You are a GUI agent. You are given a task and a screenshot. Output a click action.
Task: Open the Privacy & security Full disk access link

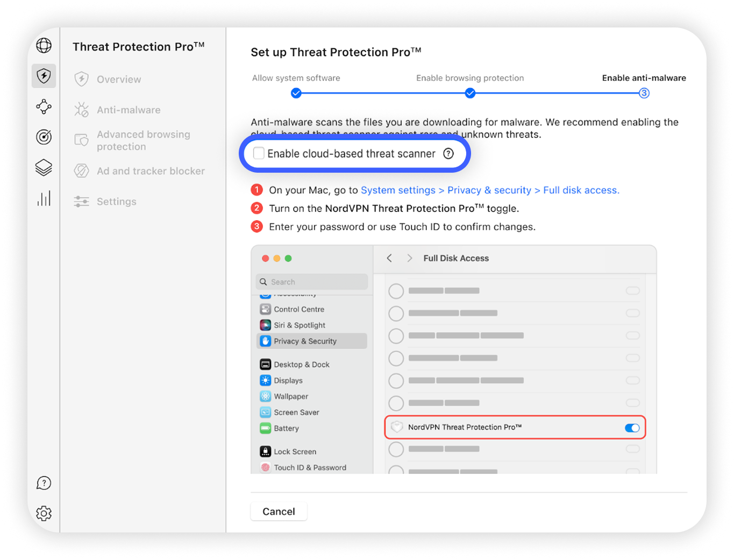click(x=490, y=190)
